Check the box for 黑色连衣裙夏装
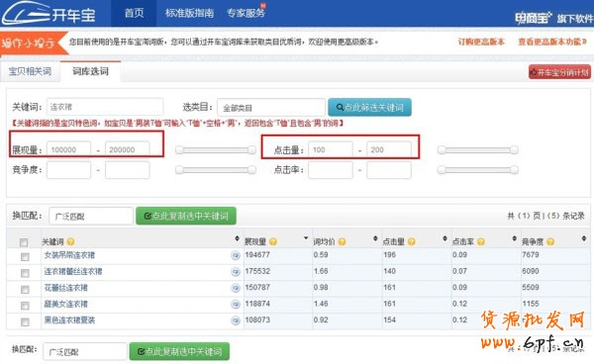The height and width of the screenshot is (364, 594). point(25,321)
